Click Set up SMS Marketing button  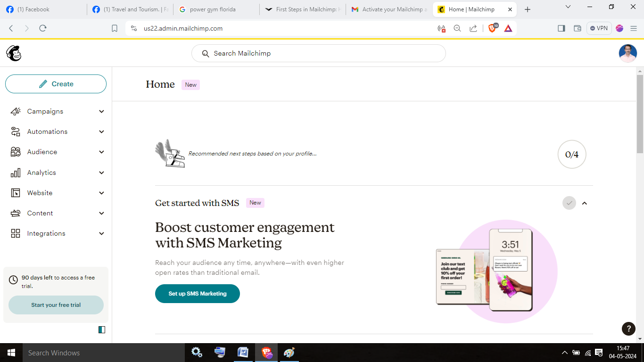click(198, 294)
